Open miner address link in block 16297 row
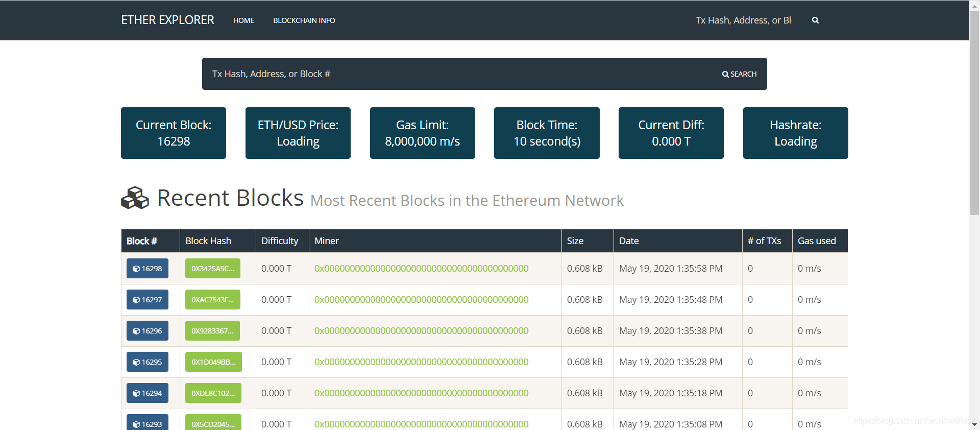Viewport: 980px width, 430px height. (422, 300)
